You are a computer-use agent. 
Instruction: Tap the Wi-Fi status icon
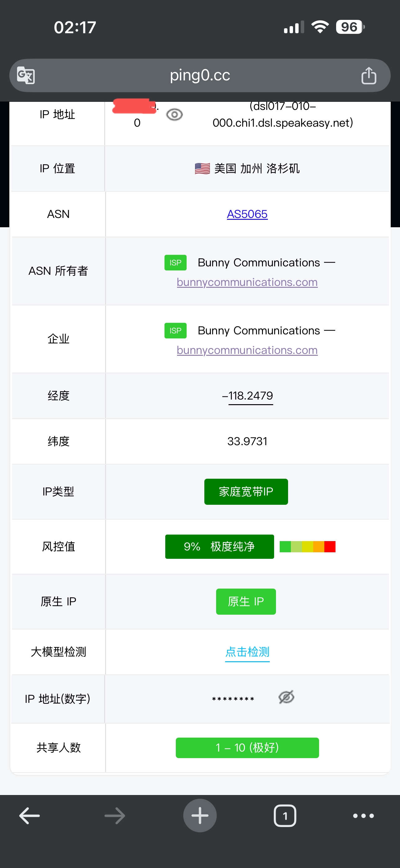pos(320,27)
